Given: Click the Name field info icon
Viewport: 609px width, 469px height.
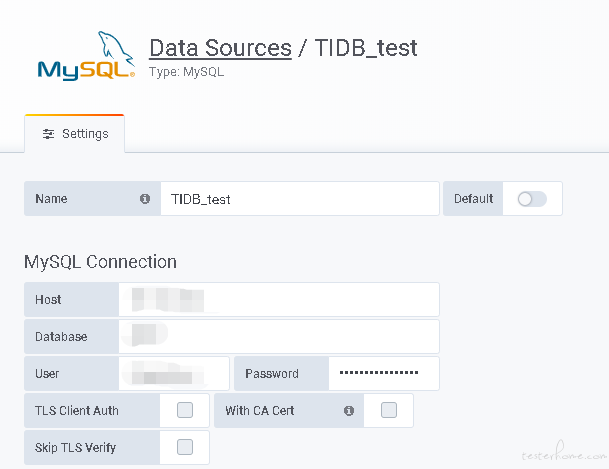Looking at the screenshot, I should click(145, 199).
